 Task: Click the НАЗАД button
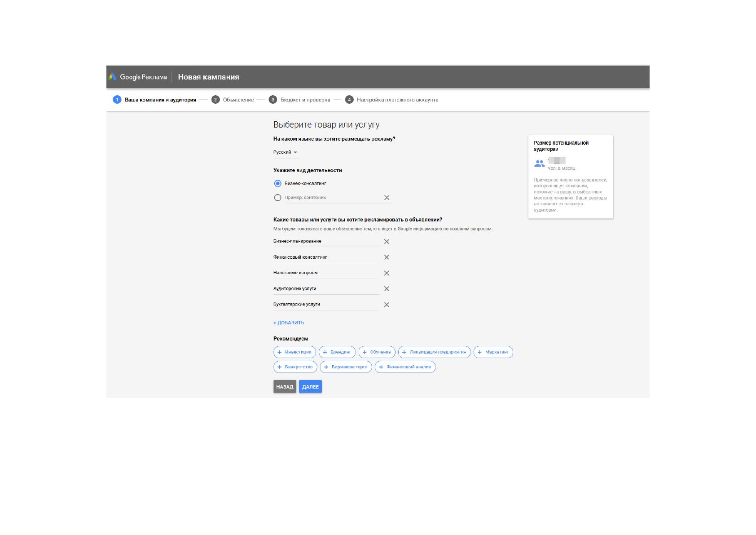[x=285, y=387]
